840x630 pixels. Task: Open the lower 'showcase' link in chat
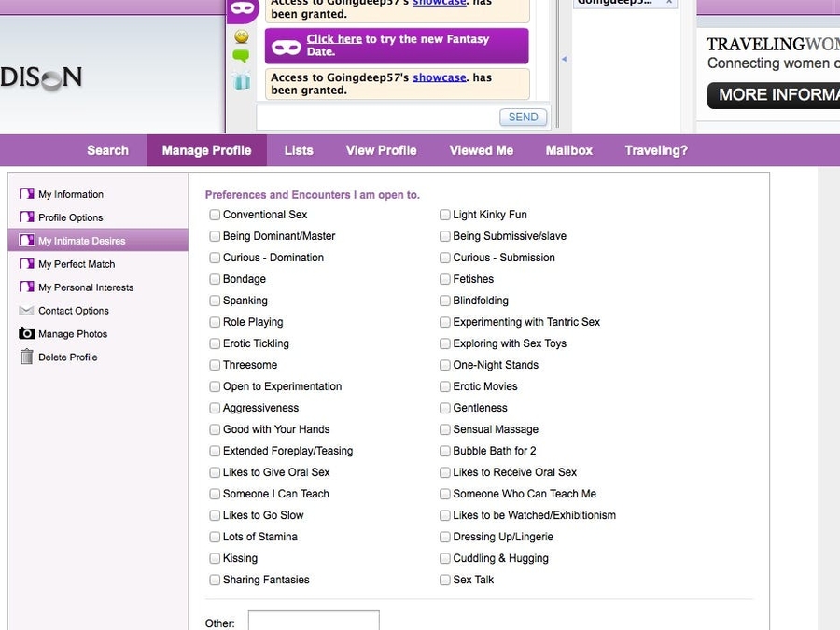[x=439, y=77]
